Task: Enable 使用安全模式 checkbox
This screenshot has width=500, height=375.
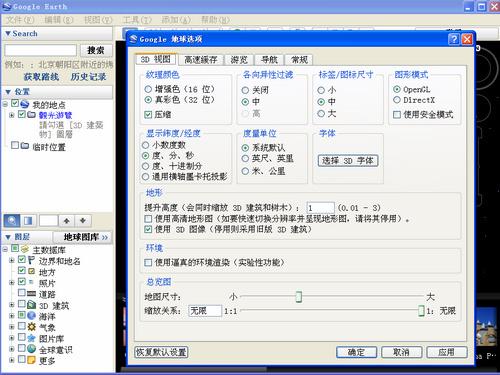Action: coord(397,115)
